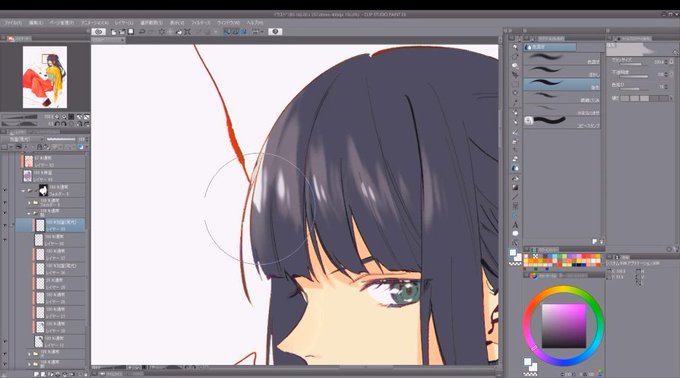Open the レイヤー (Layer) menu

tap(124, 23)
